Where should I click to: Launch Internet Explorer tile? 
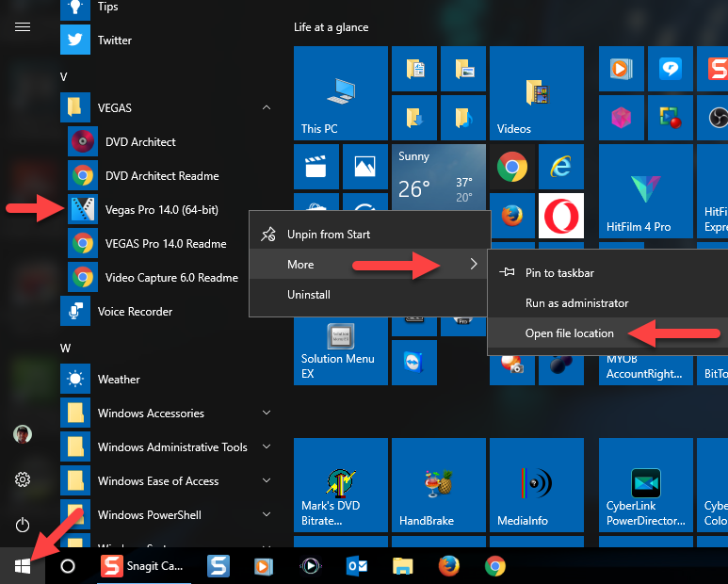pyautogui.click(x=561, y=166)
